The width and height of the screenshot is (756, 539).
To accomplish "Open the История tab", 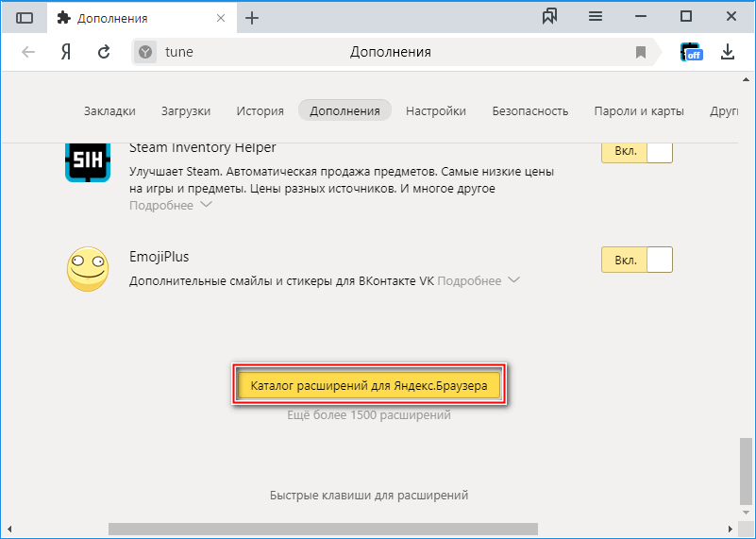I will click(260, 110).
